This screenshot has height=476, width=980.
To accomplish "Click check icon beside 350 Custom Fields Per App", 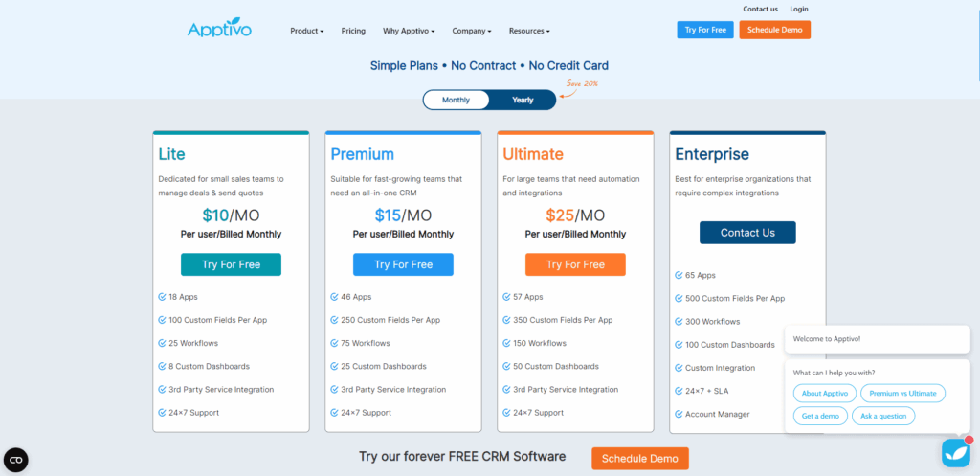I will pos(507,320).
